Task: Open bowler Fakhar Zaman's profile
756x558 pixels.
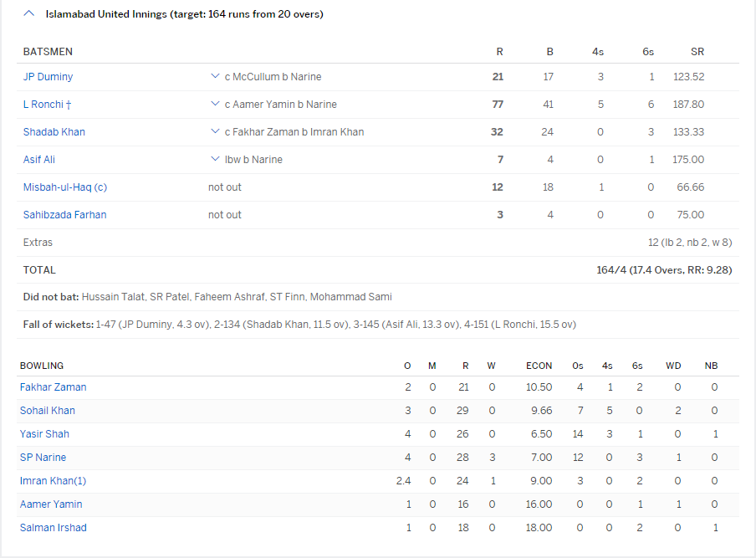Action: 53,387
